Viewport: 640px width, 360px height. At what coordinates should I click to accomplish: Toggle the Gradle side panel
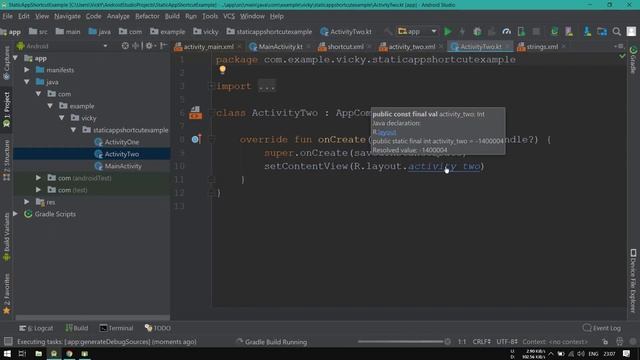[633, 60]
